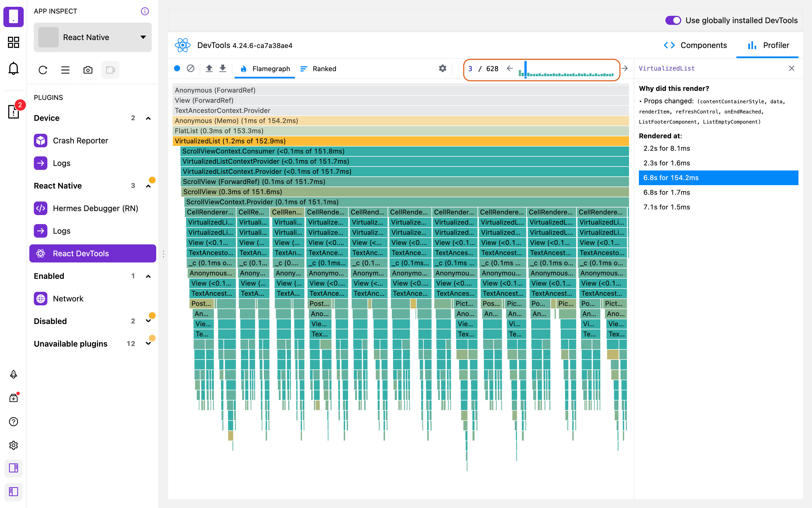Take a screenshot with the camera icon
The height and width of the screenshot is (508, 812).
click(88, 70)
